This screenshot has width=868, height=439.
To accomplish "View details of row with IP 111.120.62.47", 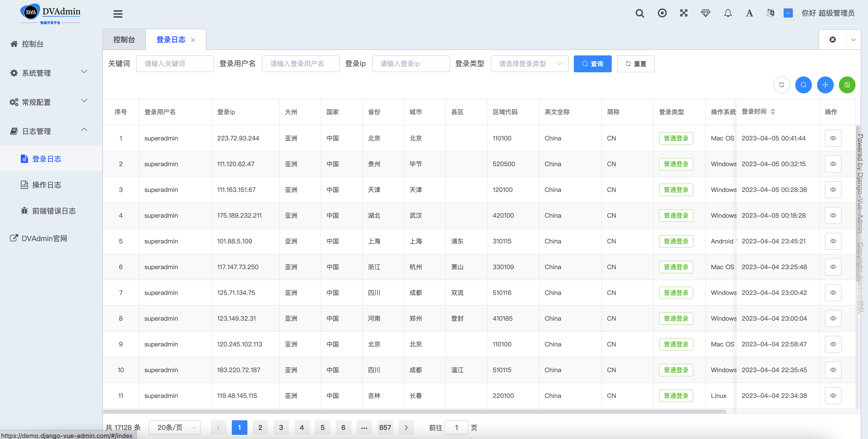I will pyautogui.click(x=833, y=164).
